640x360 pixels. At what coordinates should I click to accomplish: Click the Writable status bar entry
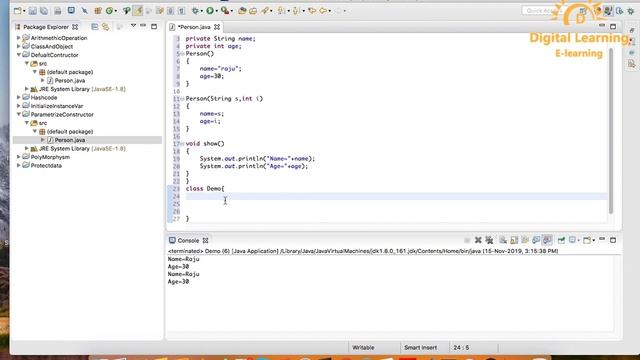[363, 348]
